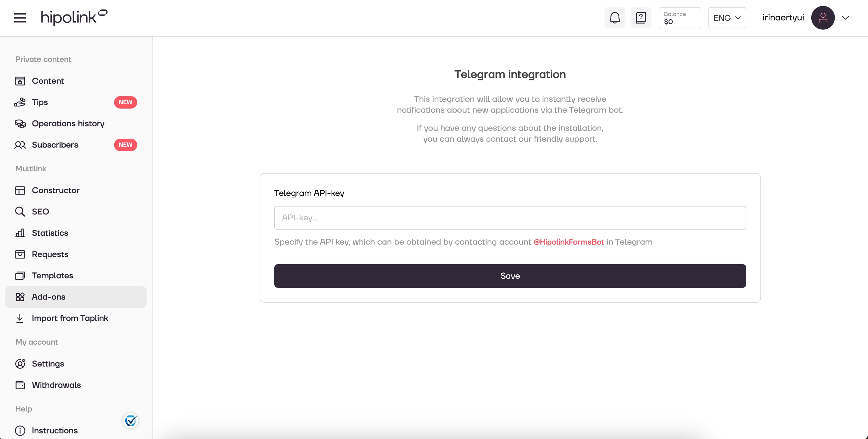Click the My account section label
This screenshot has height=439, width=868.
pyautogui.click(x=36, y=342)
